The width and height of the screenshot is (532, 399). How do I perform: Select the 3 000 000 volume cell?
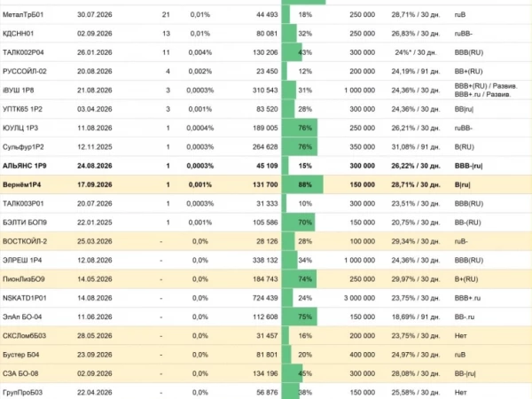click(x=359, y=298)
